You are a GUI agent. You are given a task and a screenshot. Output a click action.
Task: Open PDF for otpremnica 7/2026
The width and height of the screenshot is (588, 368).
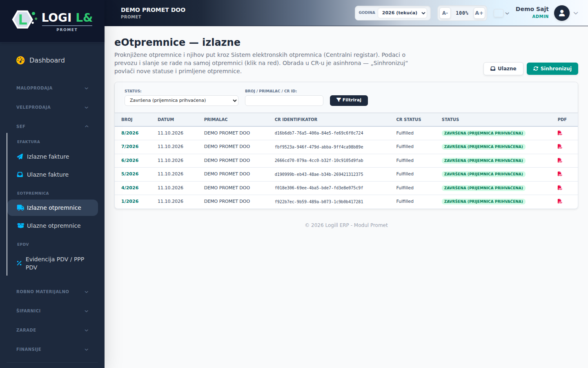560,147
